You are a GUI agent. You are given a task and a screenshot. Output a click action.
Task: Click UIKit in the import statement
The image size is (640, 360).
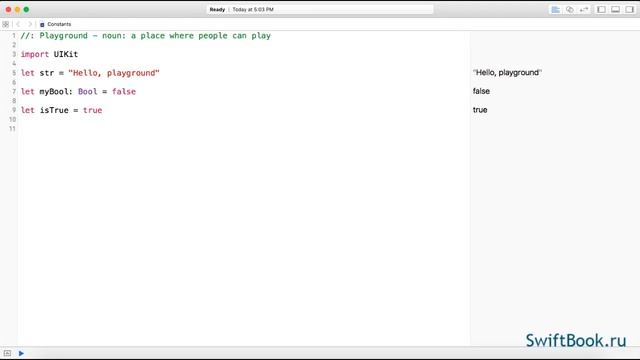point(66,54)
